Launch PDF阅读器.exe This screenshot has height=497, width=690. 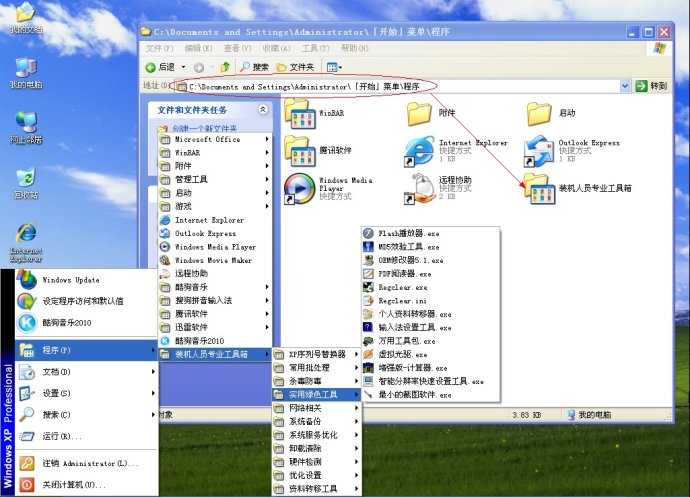coord(430,274)
